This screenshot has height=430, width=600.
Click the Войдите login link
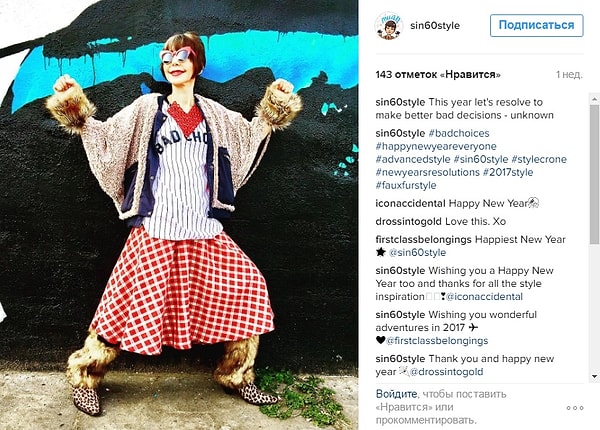[x=396, y=394]
